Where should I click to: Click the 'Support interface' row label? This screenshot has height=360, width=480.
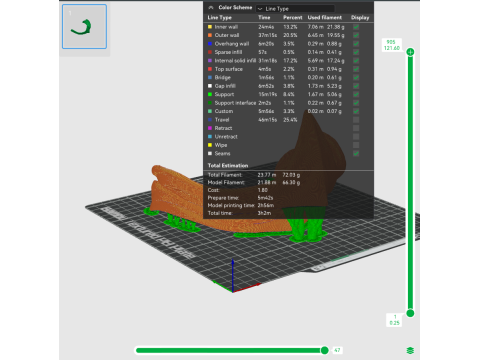coord(235,103)
